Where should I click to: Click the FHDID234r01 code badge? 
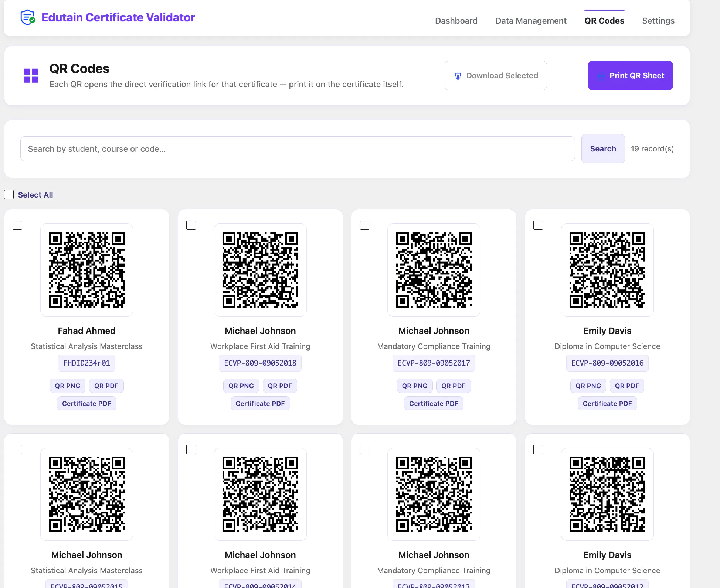(x=86, y=363)
